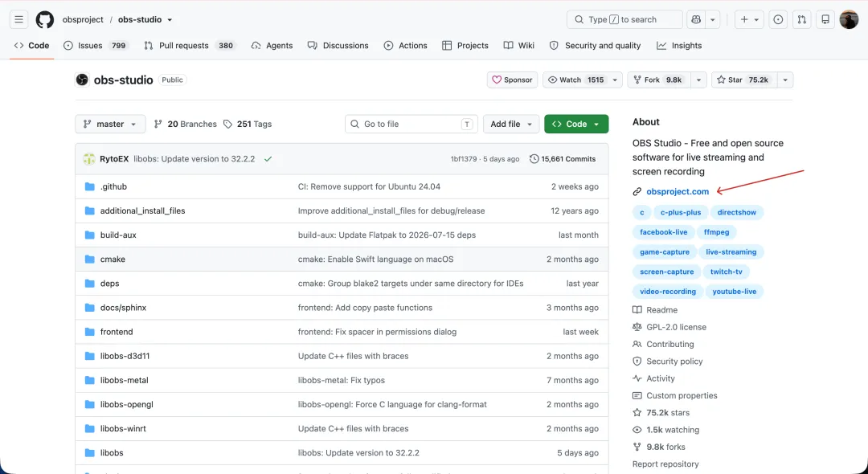Click the Type / to search box
The width and height of the screenshot is (868, 474).
624,19
